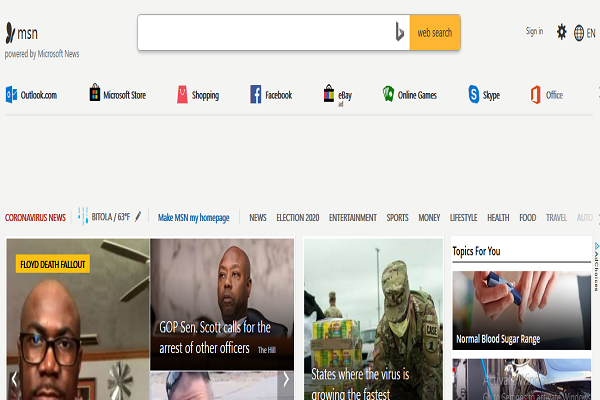Click the Sign in link
Screen dimensions: 600x400
(534, 32)
